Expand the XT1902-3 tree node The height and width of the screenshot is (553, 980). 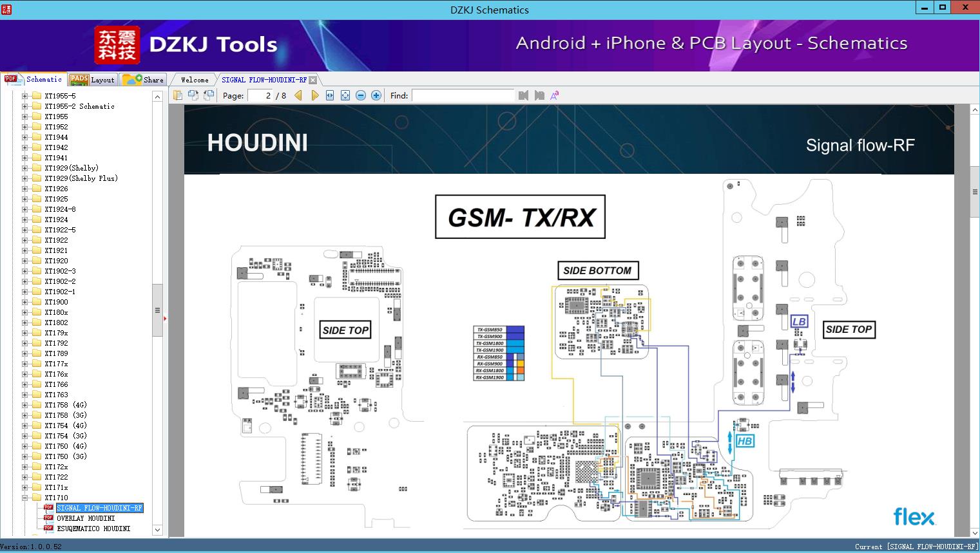[25, 271]
